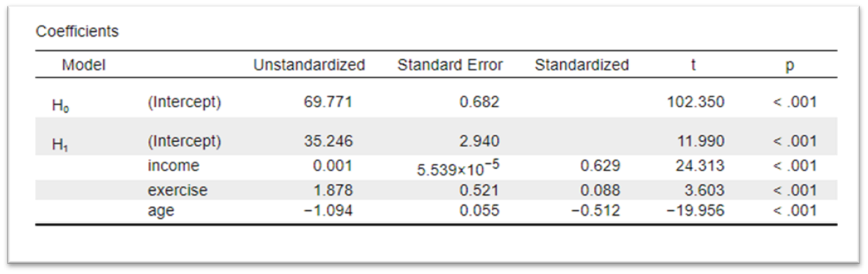This screenshot has width=868, height=274.
Task: Click the p column header
Action: click(x=790, y=66)
